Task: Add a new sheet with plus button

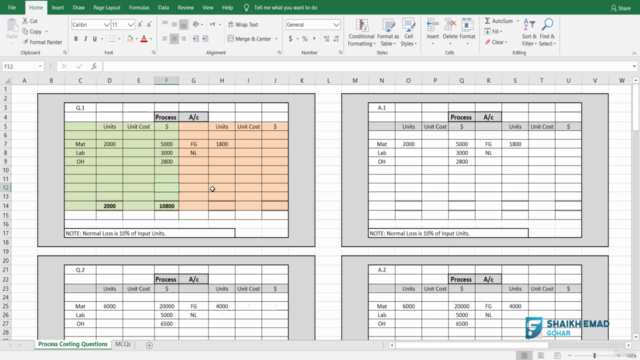Action: pyautogui.click(x=149, y=345)
